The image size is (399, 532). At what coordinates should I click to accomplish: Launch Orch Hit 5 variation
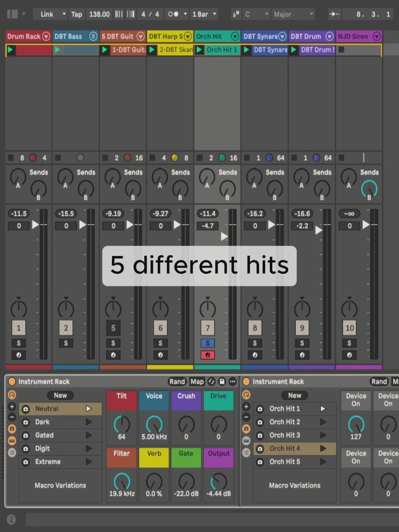323,462
